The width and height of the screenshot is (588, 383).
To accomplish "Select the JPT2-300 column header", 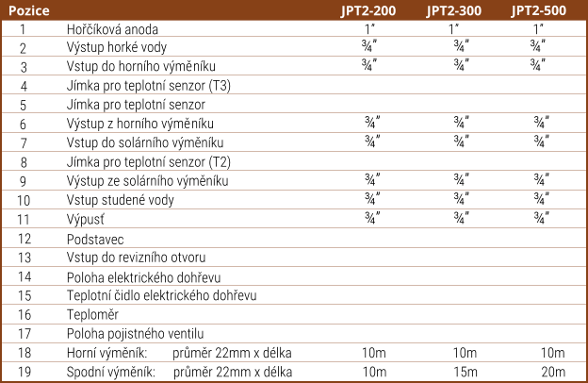I will 454,10.
